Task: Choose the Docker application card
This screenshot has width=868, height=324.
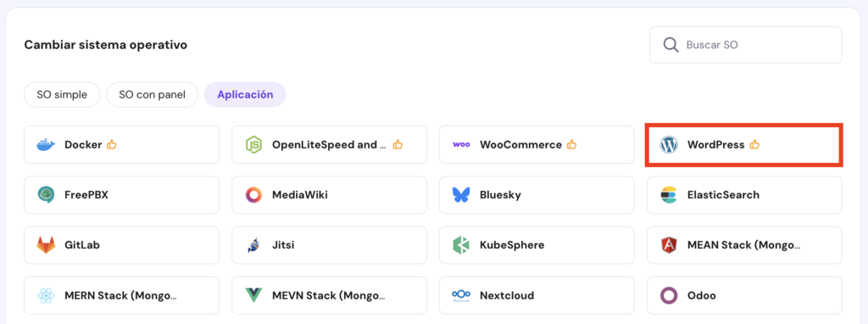Action: (x=122, y=144)
